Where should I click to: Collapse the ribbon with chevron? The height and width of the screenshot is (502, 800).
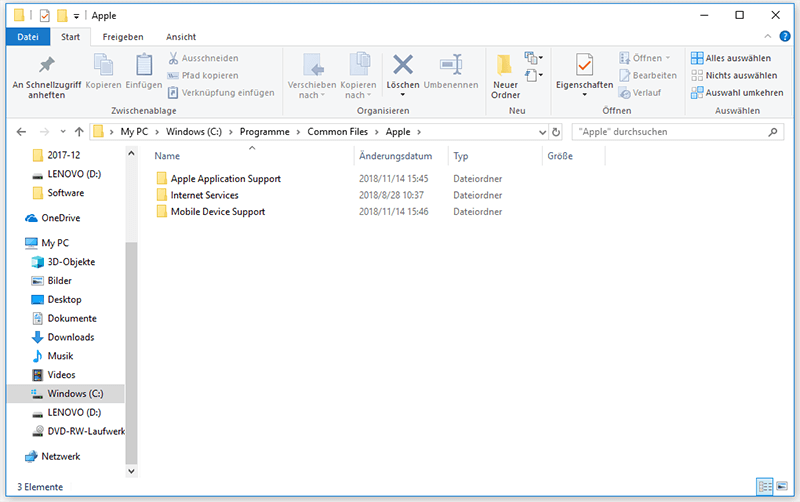click(768, 36)
